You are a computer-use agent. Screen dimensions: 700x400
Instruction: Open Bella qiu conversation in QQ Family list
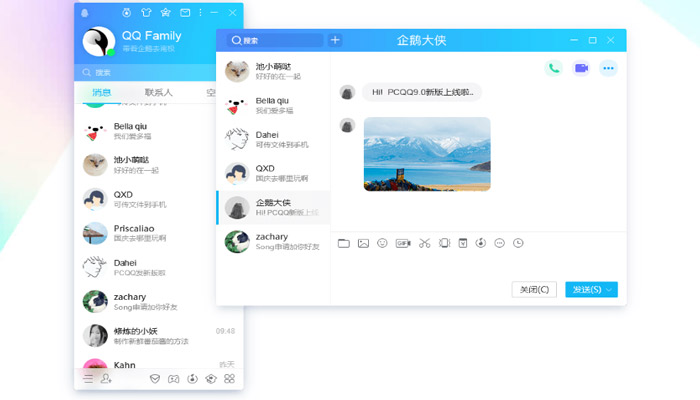(145, 131)
